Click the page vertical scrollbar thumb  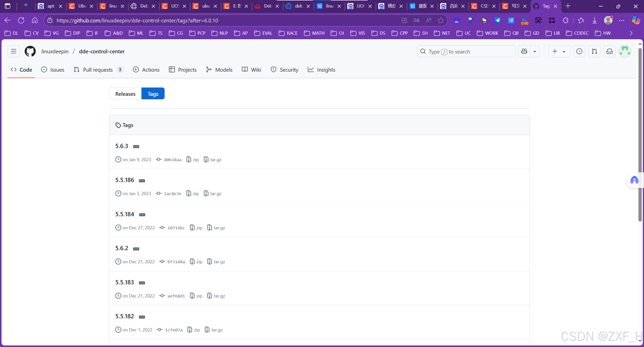coord(640,135)
